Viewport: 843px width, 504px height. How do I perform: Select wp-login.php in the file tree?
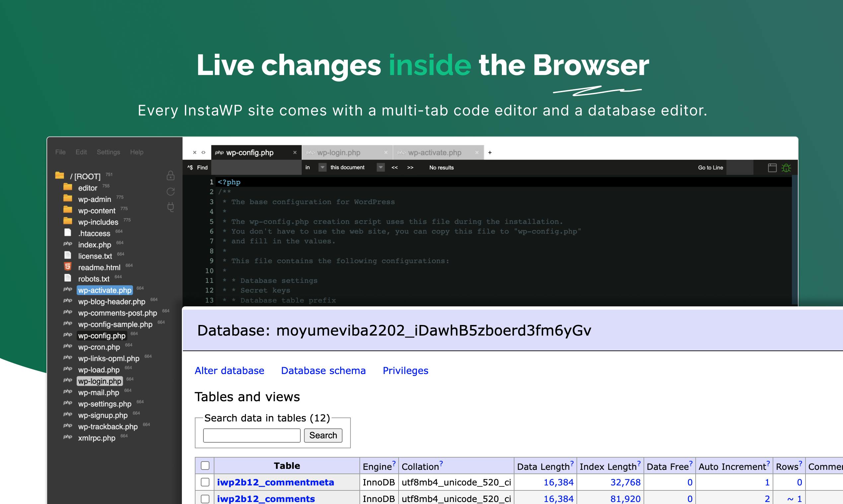(x=100, y=381)
